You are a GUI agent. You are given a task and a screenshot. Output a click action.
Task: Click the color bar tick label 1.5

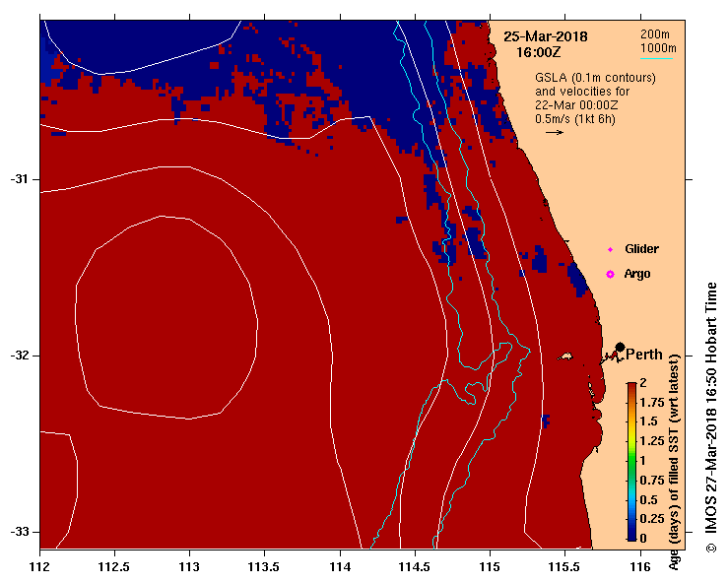(x=648, y=421)
